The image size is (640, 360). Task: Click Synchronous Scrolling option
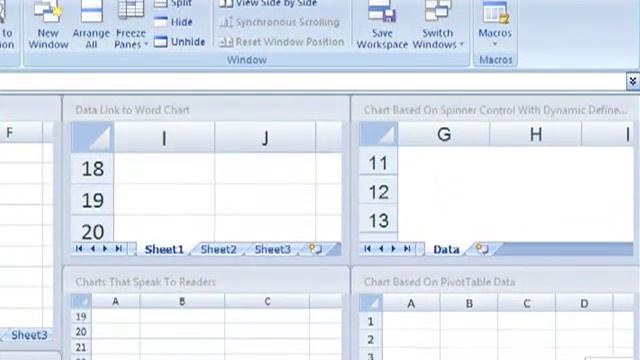(279, 22)
